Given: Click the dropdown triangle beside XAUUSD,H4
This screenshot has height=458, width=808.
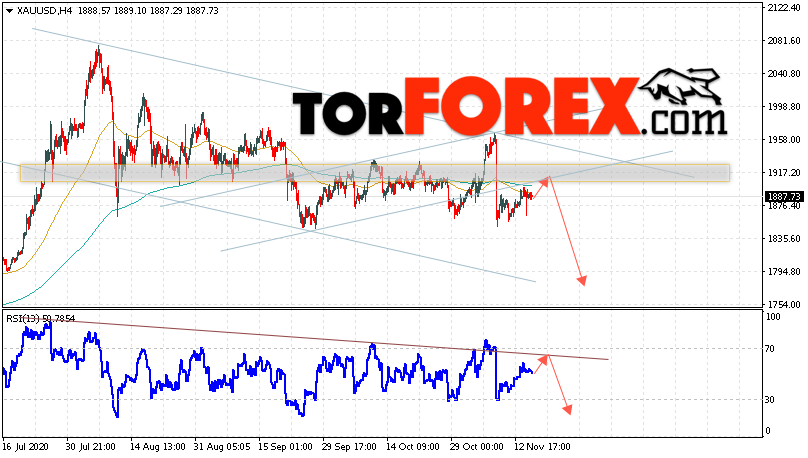Looking at the screenshot, I should click(x=9, y=11).
